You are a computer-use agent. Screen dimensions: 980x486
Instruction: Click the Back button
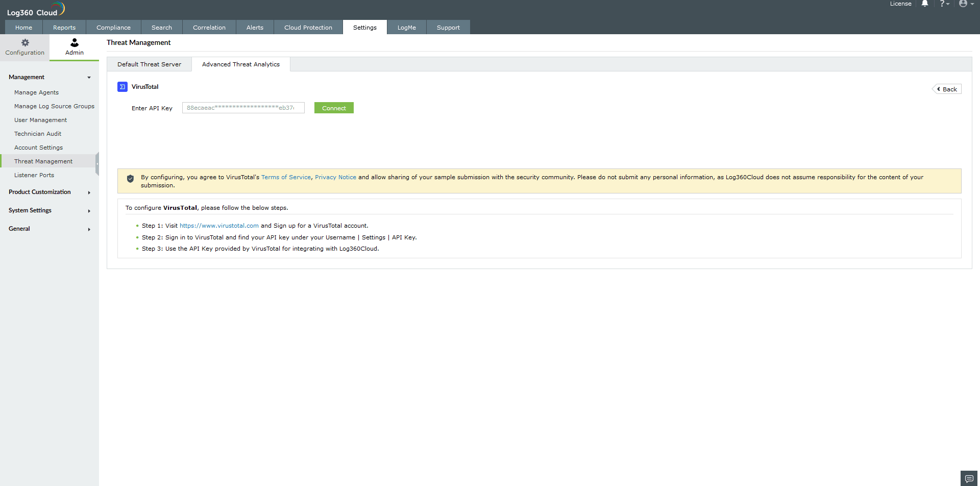coord(947,88)
